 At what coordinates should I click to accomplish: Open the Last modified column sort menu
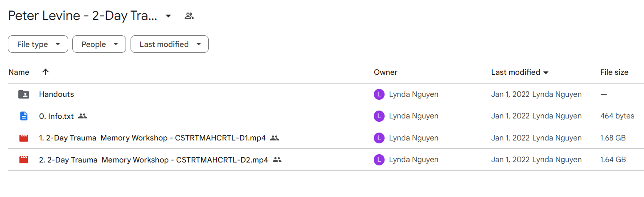pyautogui.click(x=520, y=72)
